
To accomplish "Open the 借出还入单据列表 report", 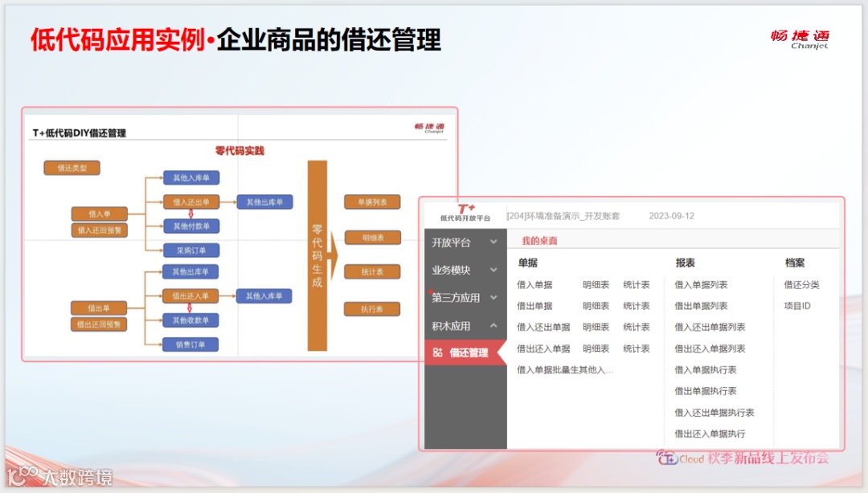I will (x=710, y=348).
